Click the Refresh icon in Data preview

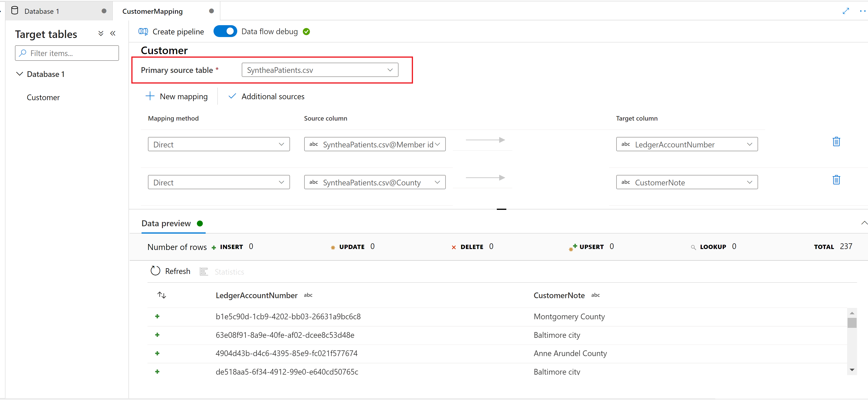point(156,271)
